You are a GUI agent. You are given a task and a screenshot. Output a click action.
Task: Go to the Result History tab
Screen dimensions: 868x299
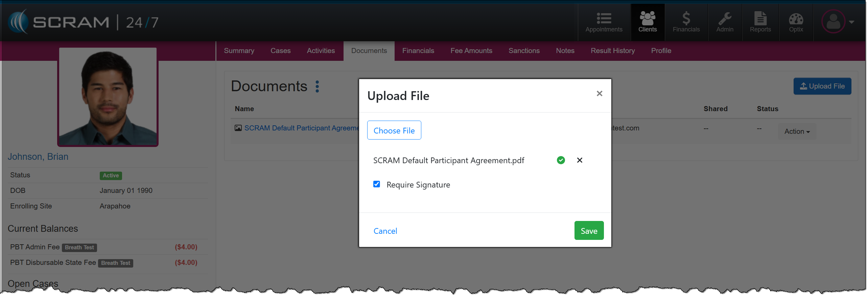(x=612, y=51)
